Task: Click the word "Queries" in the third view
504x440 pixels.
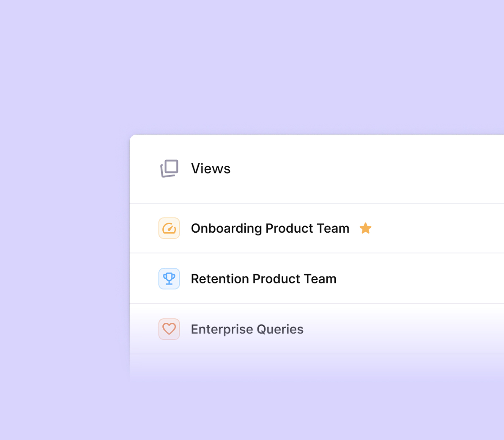Action: [280, 329]
